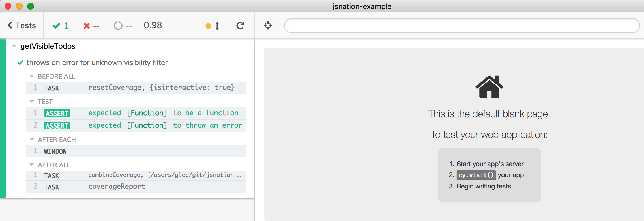Collapse the getVisibleTodos suite
Screen dimensions: 644x221
coord(14,46)
